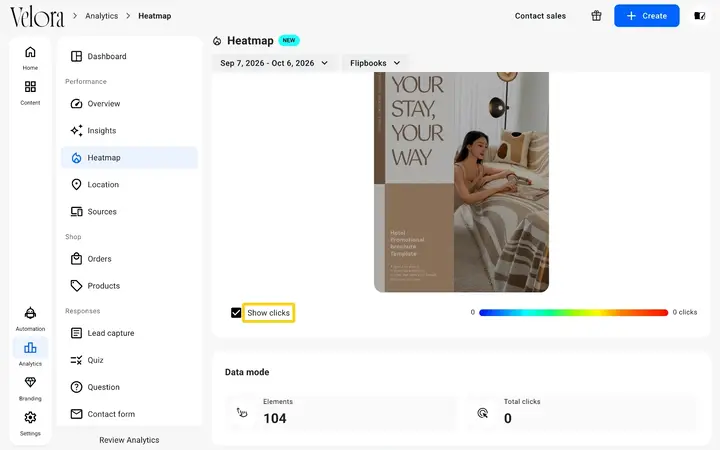
Task: Click the Create button
Action: 647,16
